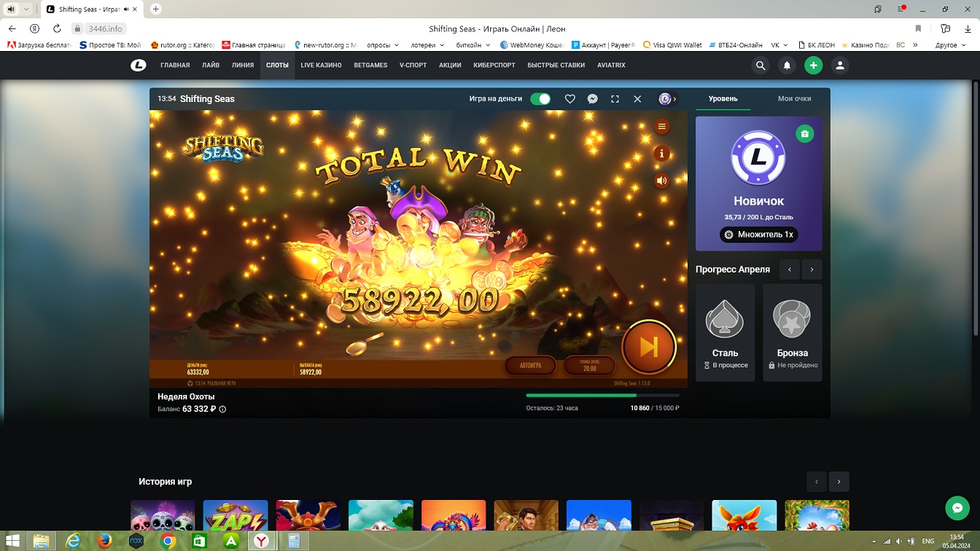Image resolution: width=980 pixels, height=551 pixels.
Task: Open AVIATRIX game link
Action: pos(611,66)
